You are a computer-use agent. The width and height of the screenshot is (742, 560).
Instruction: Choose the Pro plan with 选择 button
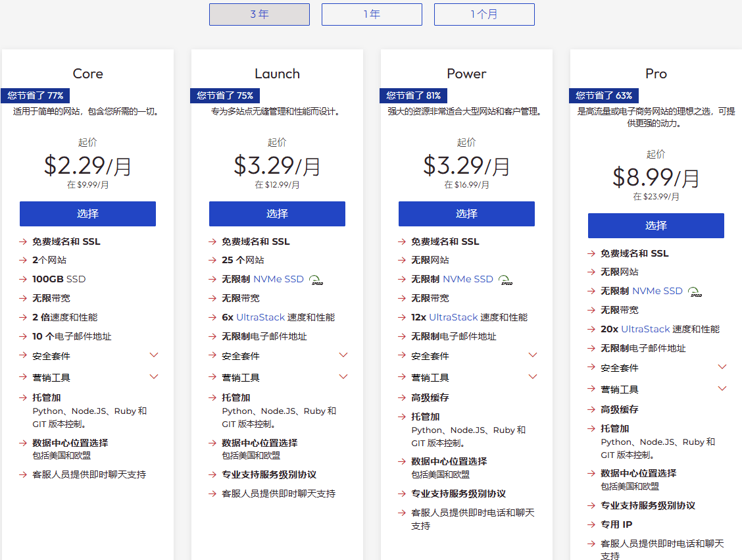[x=656, y=226]
